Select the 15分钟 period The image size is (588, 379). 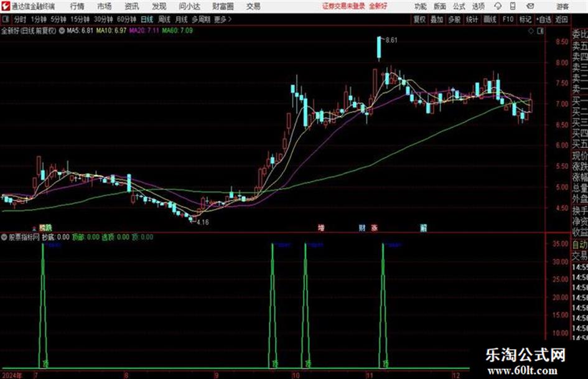click(x=80, y=19)
